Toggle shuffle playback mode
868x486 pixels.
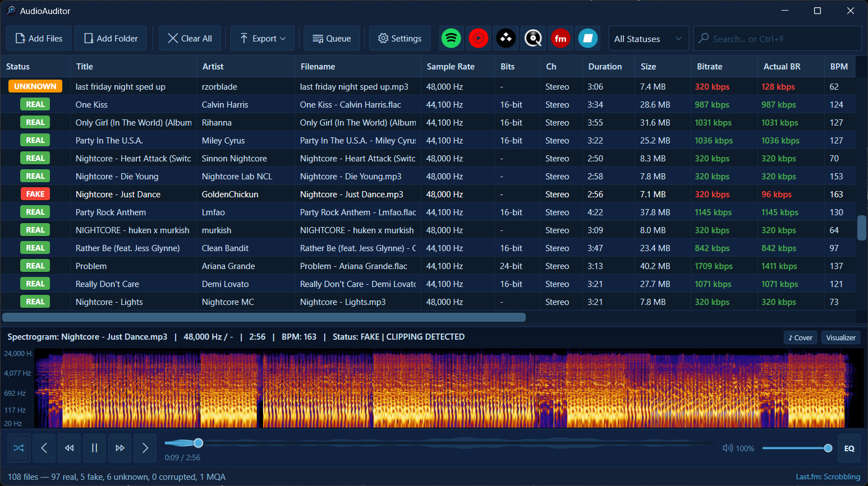(19, 448)
